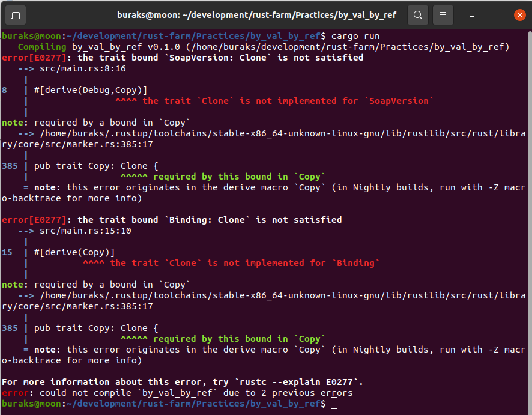Viewport: 532px width, 415px height.
Task: Click the '#[derive(Copy)]' code on line 15
Action: click(74, 252)
